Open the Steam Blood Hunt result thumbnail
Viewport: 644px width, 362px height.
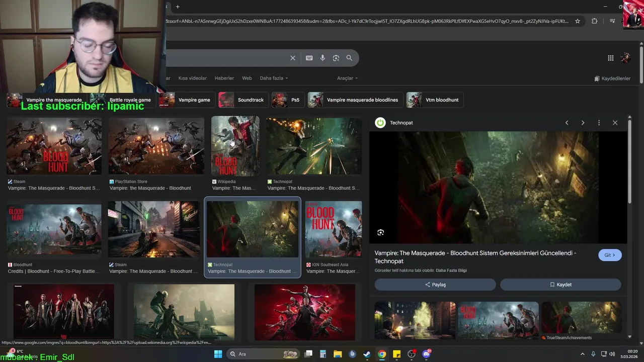54,146
